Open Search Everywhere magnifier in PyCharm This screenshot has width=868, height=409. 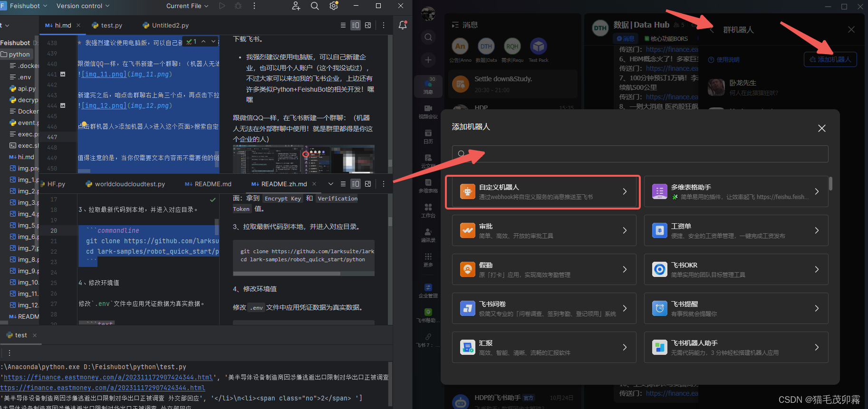[315, 6]
